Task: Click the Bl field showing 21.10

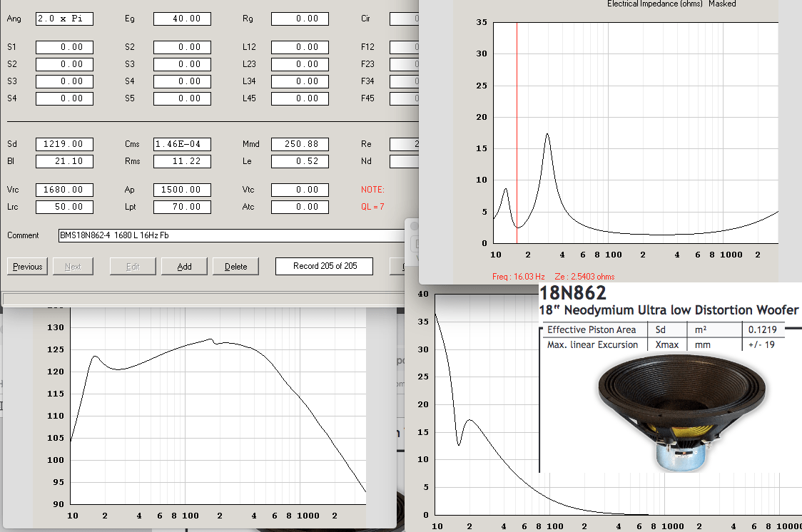Action: 64,161
